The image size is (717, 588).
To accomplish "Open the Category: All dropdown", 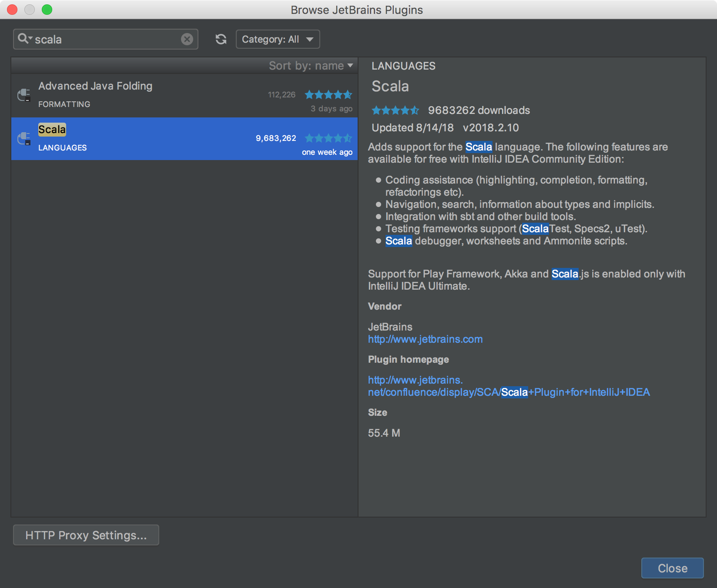I will click(x=278, y=39).
